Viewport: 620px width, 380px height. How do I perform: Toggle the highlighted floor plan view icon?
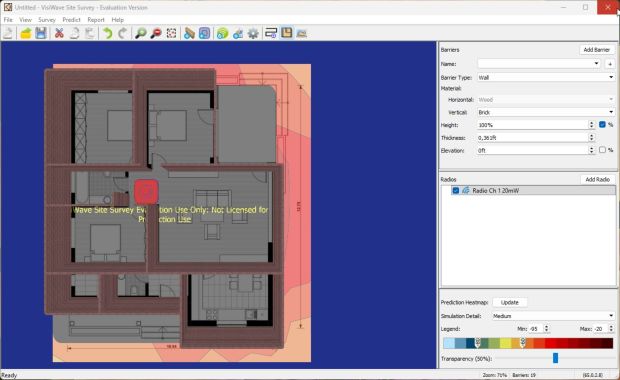coord(287,33)
